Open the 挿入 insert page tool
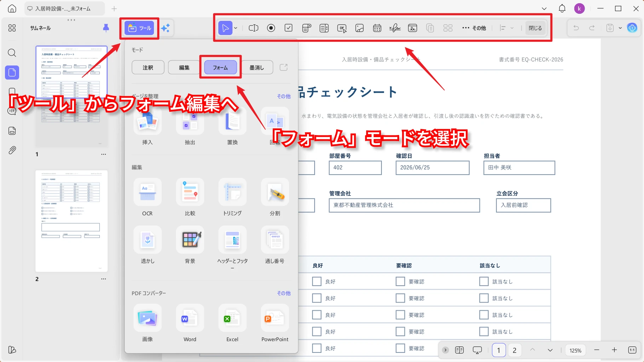Screen dimensions: 644x362 [148, 127]
